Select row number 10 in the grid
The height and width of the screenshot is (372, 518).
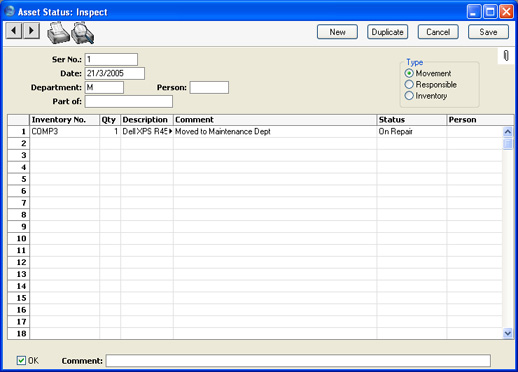tap(19, 238)
